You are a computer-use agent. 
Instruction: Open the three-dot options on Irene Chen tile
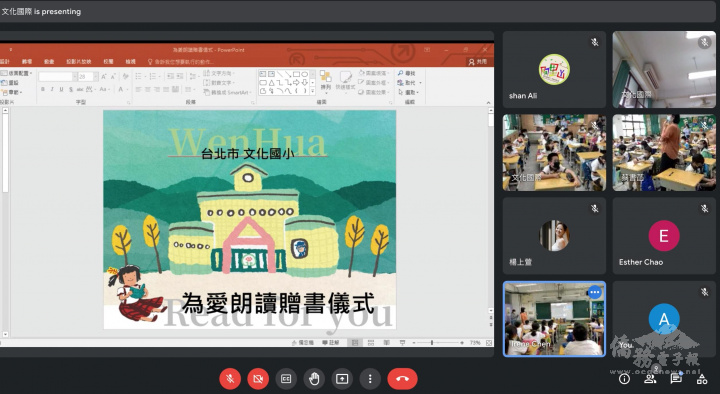(x=595, y=292)
